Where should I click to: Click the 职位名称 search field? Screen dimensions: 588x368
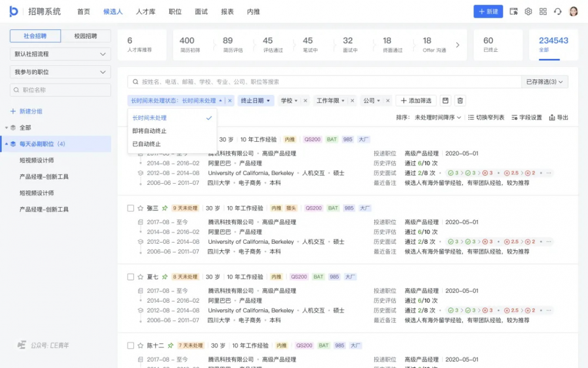coord(61,90)
